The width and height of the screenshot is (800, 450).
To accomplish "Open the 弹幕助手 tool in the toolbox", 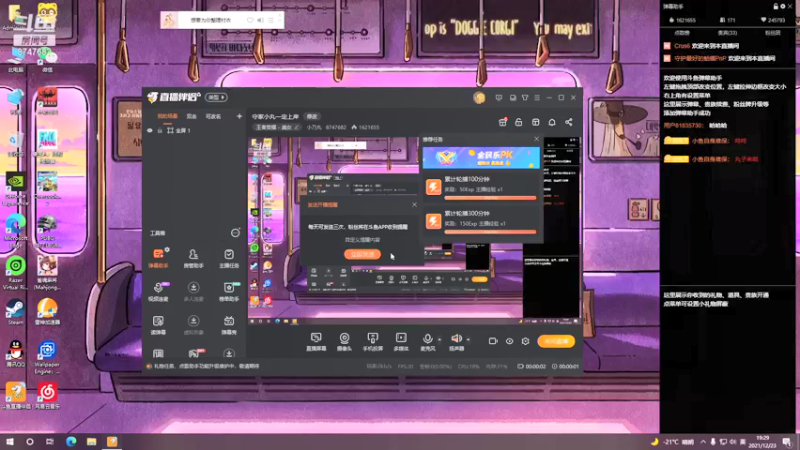I will click(158, 258).
